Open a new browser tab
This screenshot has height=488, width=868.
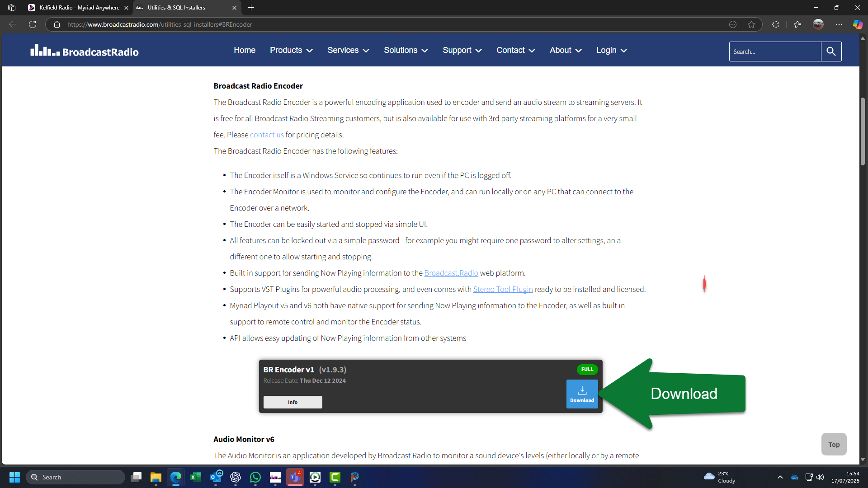point(251,8)
